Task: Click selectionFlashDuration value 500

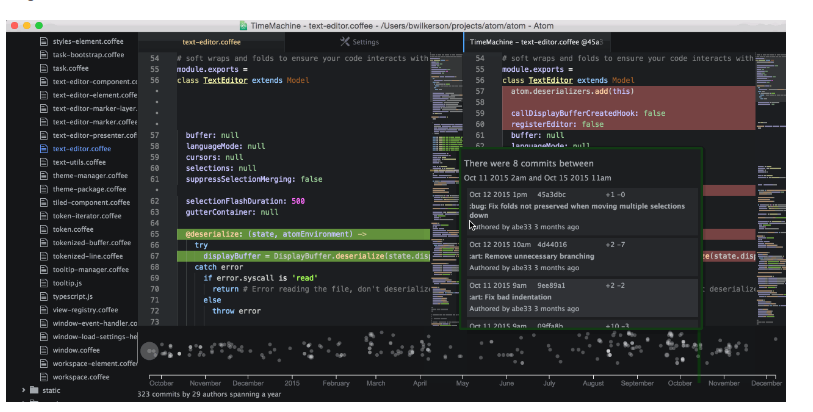Action: pos(298,201)
